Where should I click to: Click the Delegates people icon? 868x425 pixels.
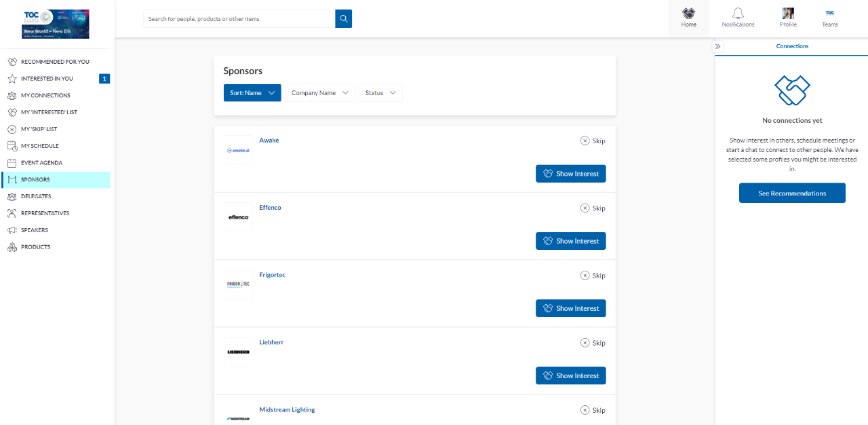12,196
